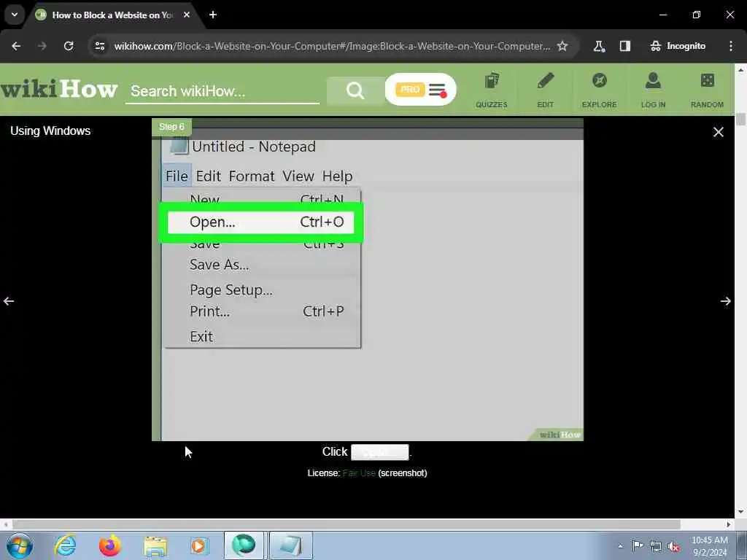Open site information icon in address bar
This screenshot has width=747, height=560.
[x=100, y=46]
